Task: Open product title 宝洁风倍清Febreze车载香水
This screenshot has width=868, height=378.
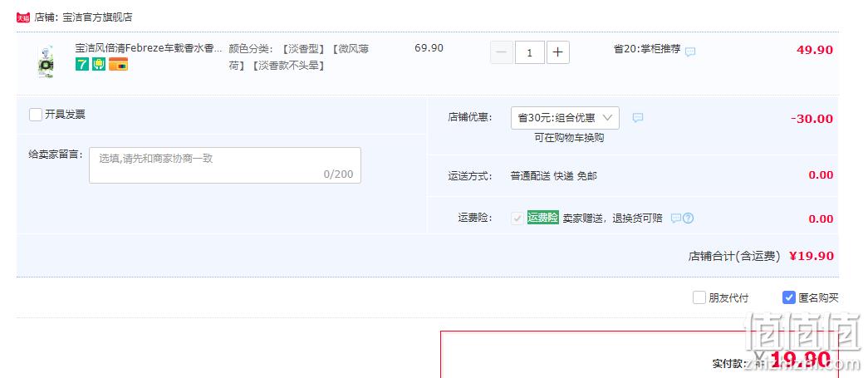Action: pyautogui.click(x=149, y=48)
